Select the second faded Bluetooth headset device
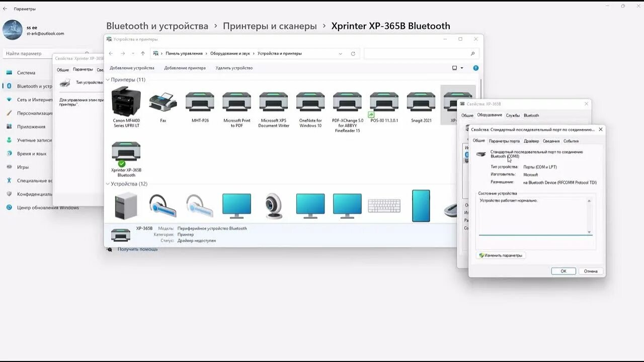This screenshot has height=362, width=644. (x=200, y=206)
